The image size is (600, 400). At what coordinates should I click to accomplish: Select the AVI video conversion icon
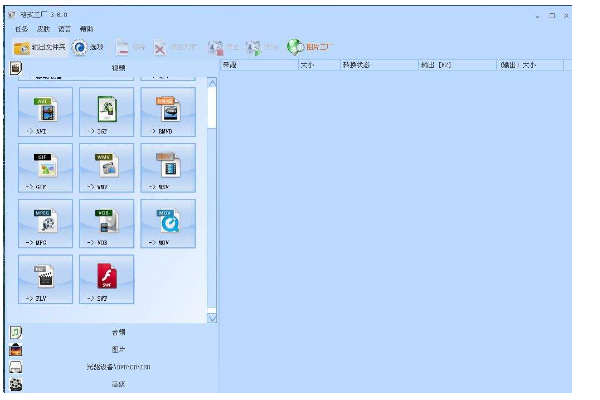pos(45,111)
